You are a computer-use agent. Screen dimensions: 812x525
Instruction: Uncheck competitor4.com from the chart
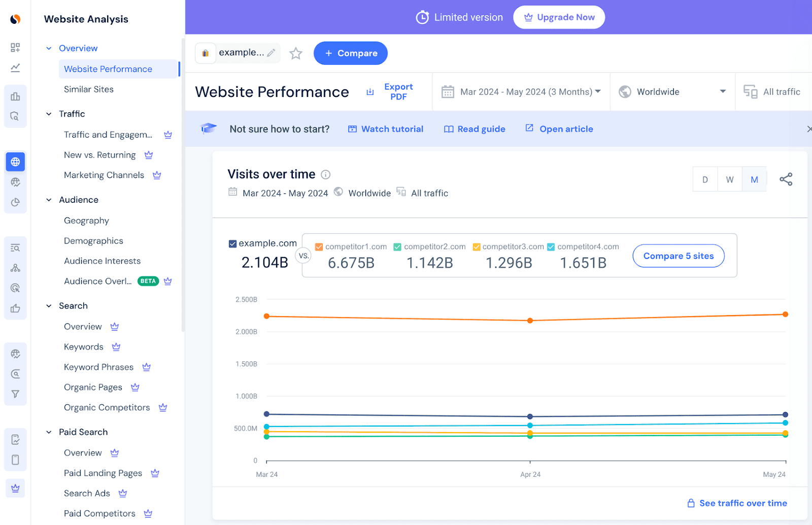coord(551,247)
